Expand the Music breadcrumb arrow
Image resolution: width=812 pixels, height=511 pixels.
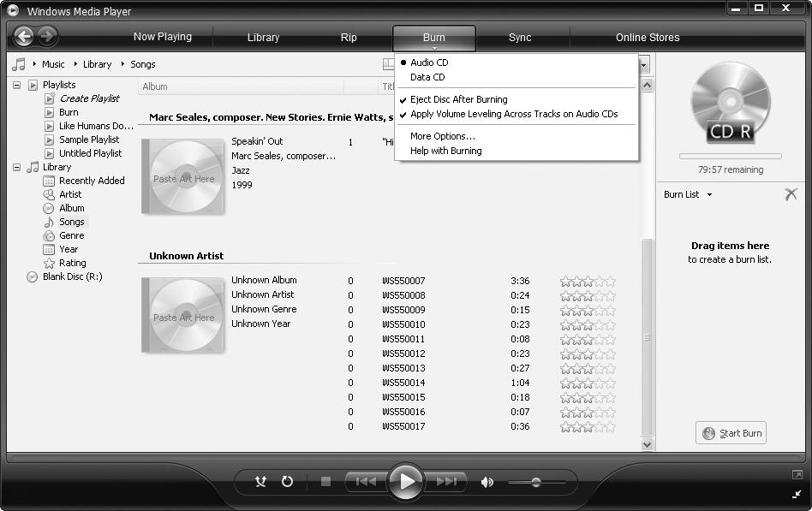(x=34, y=64)
